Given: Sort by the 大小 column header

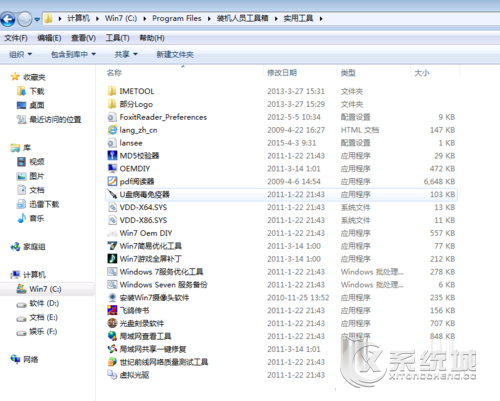Looking at the screenshot, I should pos(422,73).
